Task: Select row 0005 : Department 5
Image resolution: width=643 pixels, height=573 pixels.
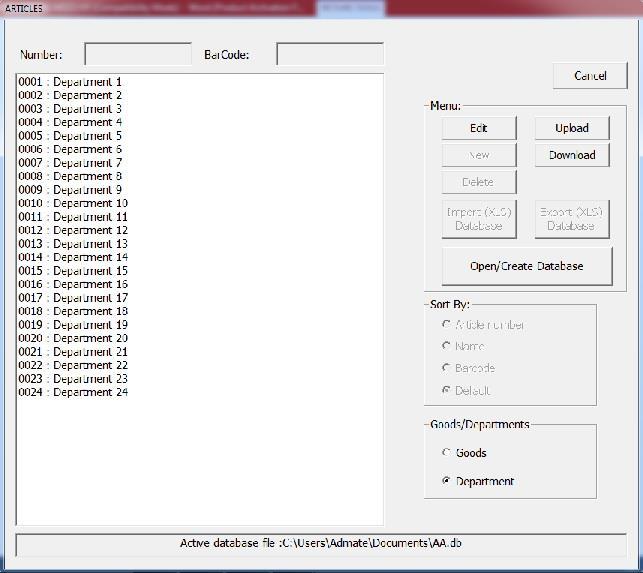Action: tap(200, 136)
